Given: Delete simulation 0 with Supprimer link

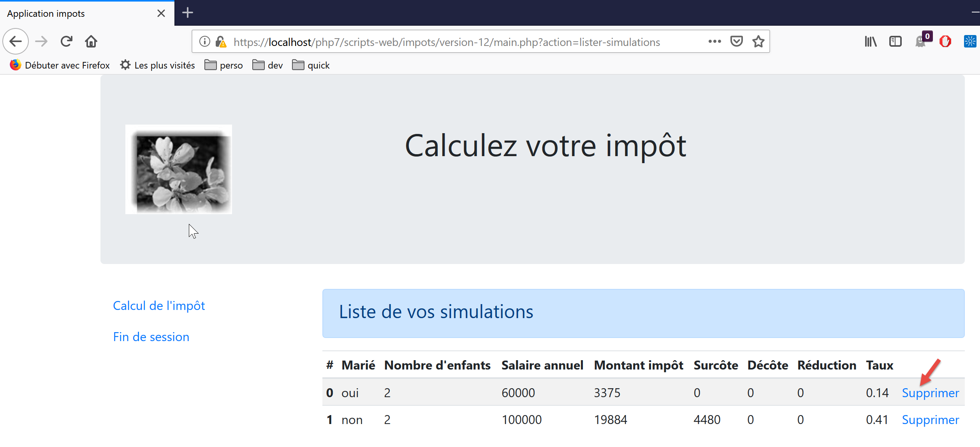Looking at the screenshot, I should point(930,393).
